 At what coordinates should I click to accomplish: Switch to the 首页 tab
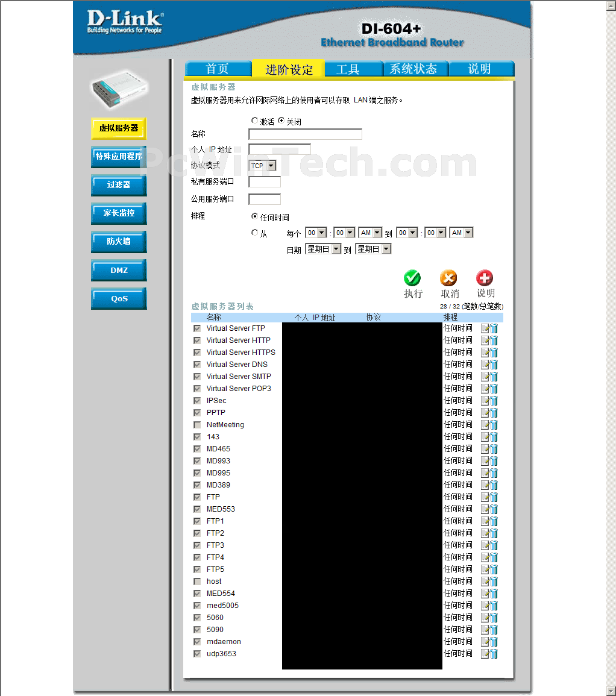coord(218,69)
